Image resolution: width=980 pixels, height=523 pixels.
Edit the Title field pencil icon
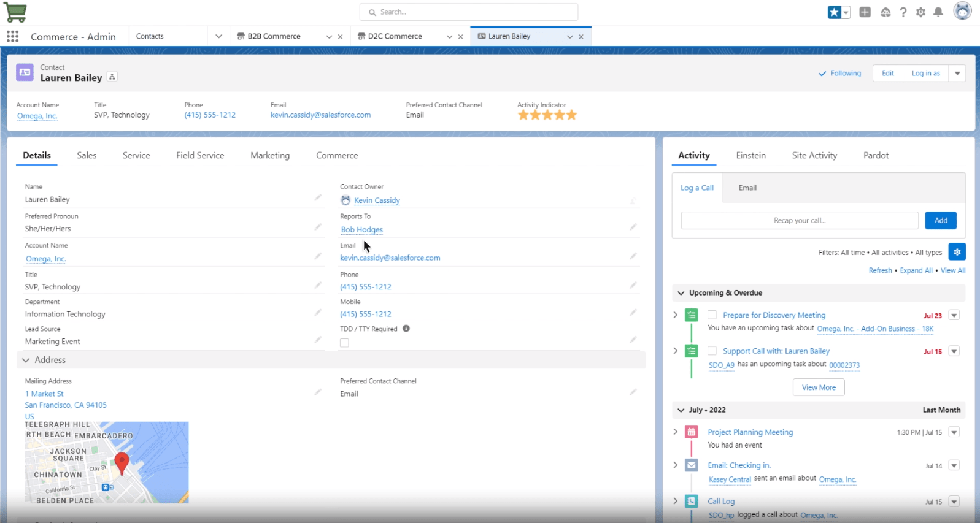click(318, 285)
